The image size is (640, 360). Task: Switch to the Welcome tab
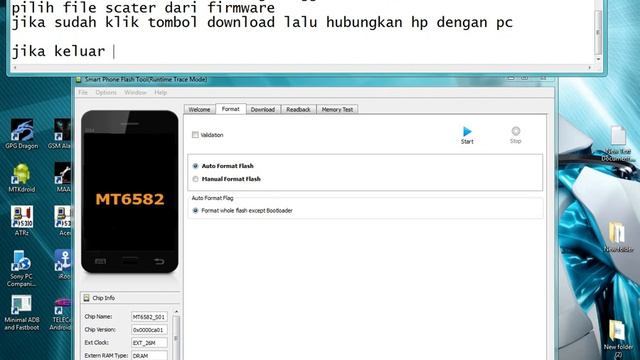click(200, 109)
